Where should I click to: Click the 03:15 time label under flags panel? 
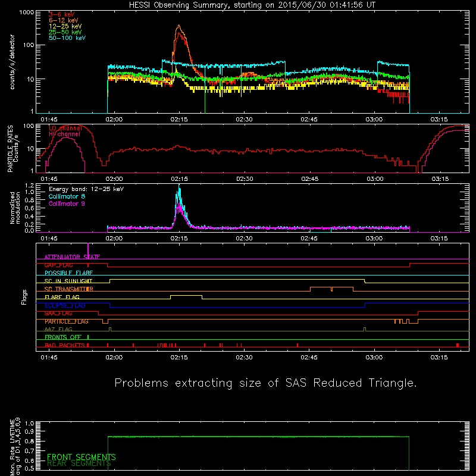click(439, 358)
